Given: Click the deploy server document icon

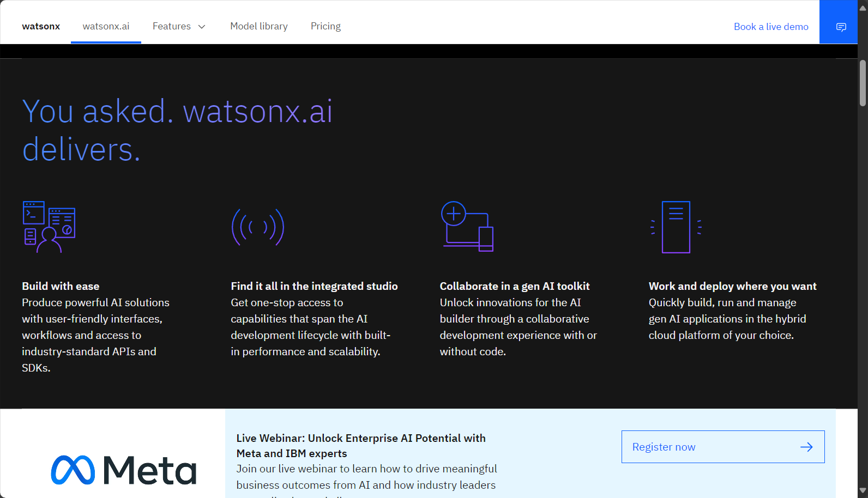Looking at the screenshot, I should 676,227.
